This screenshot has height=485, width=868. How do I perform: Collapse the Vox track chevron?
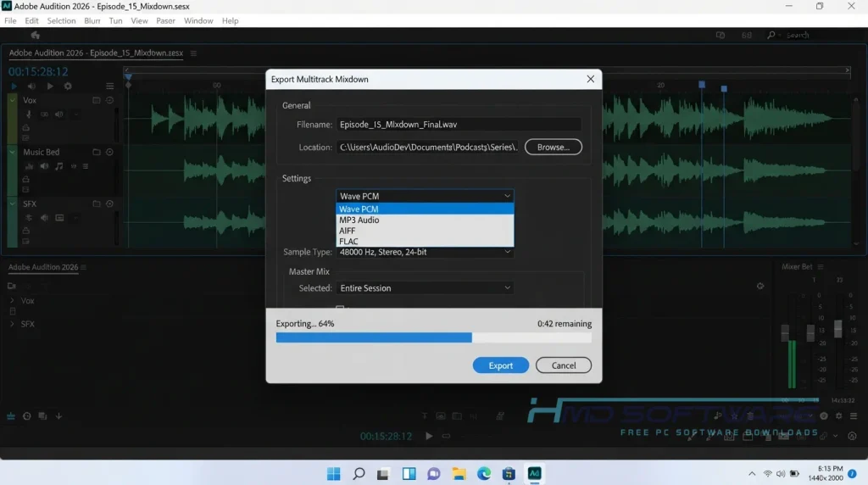12,100
